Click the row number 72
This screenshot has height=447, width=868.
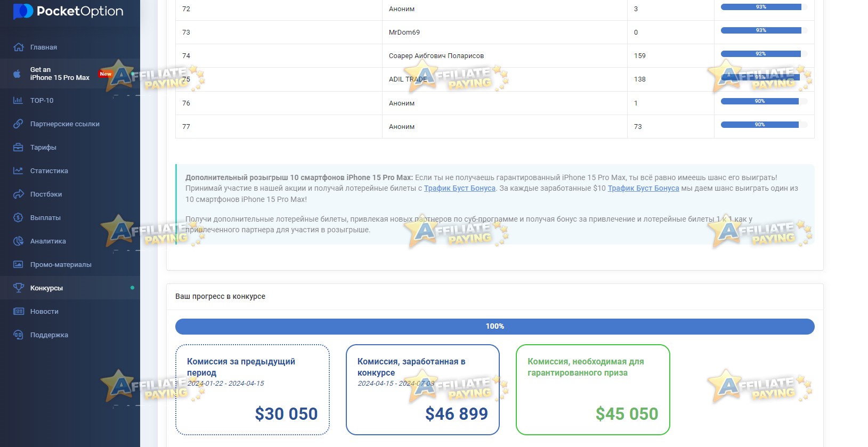click(186, 9)
